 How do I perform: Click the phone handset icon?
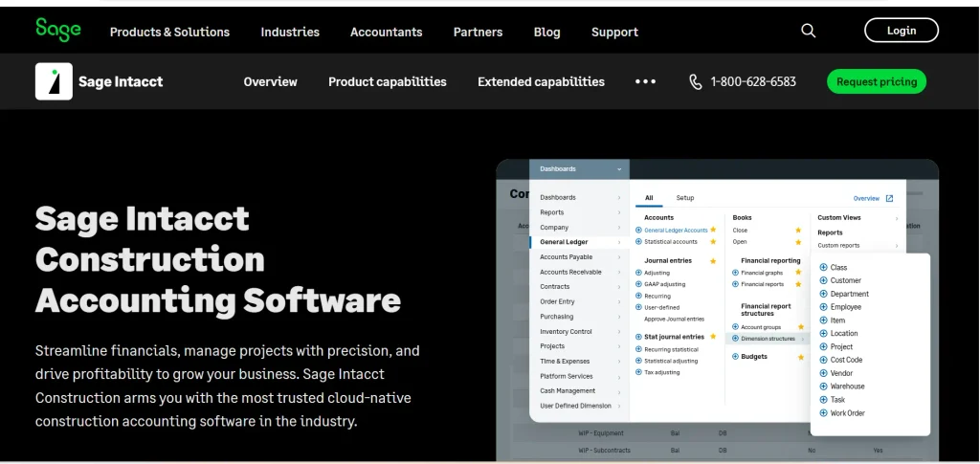(x=696, y=82)
